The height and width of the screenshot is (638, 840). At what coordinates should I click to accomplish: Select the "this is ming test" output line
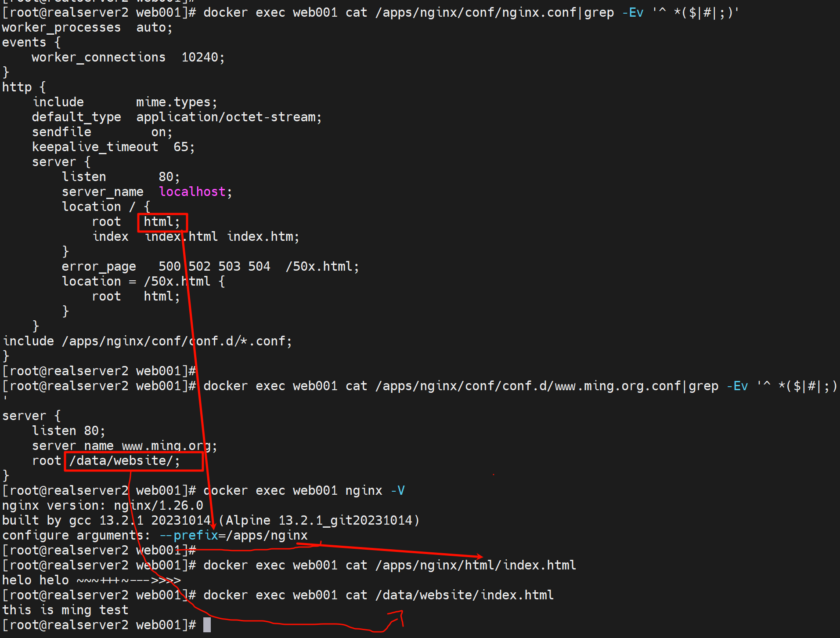pos(65,610)
